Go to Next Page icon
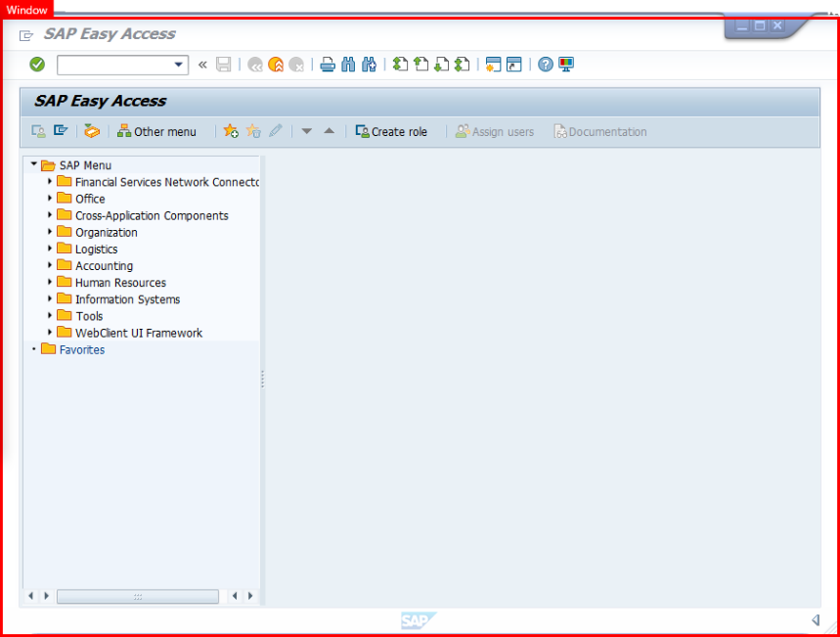 click(441, 65)
